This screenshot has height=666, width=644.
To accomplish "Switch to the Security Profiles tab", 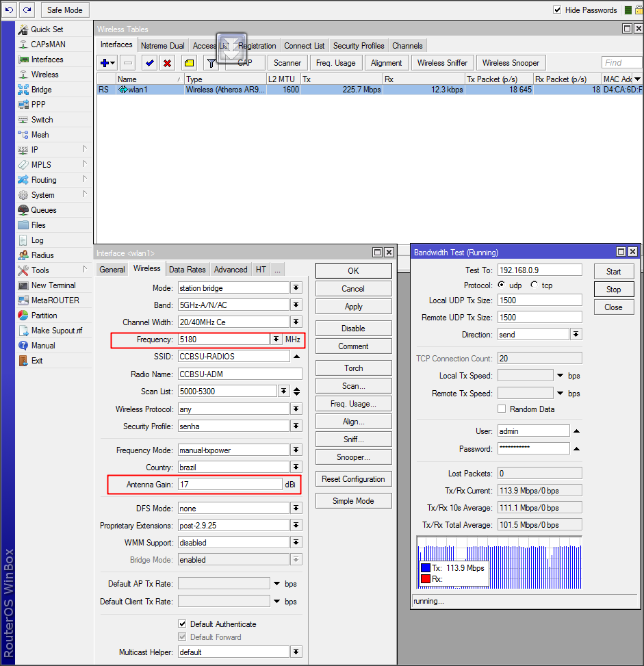I will pos(359,46).
